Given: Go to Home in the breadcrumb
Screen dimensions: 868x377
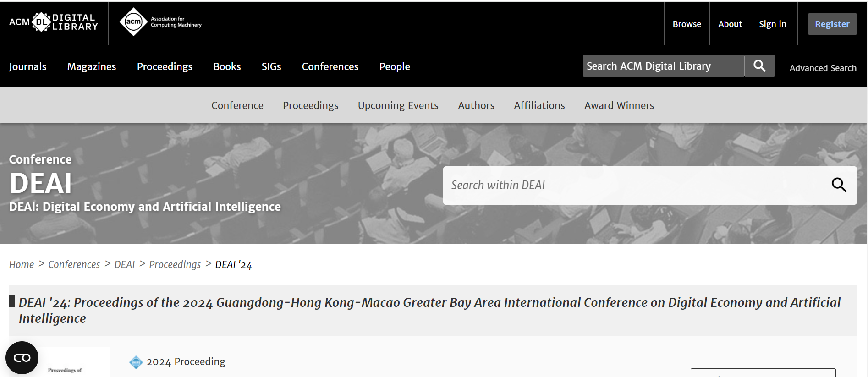Looking at the screenshot, I should click(22, 264).
